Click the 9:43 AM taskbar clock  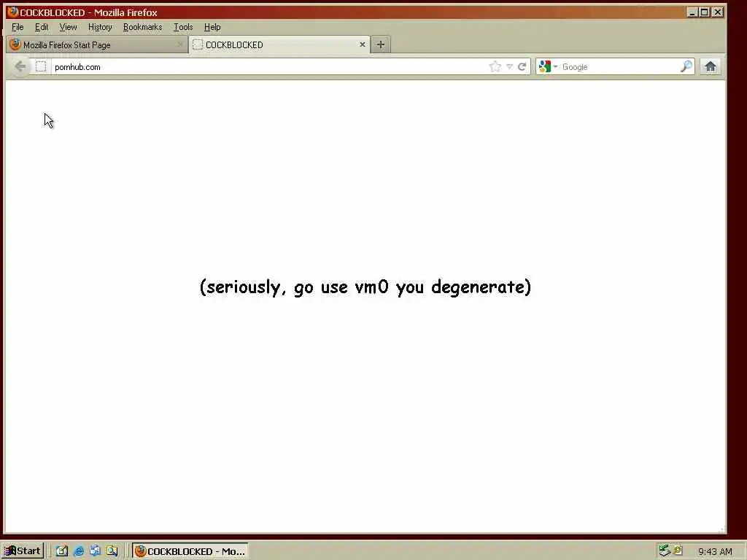(x=715, y=551)
